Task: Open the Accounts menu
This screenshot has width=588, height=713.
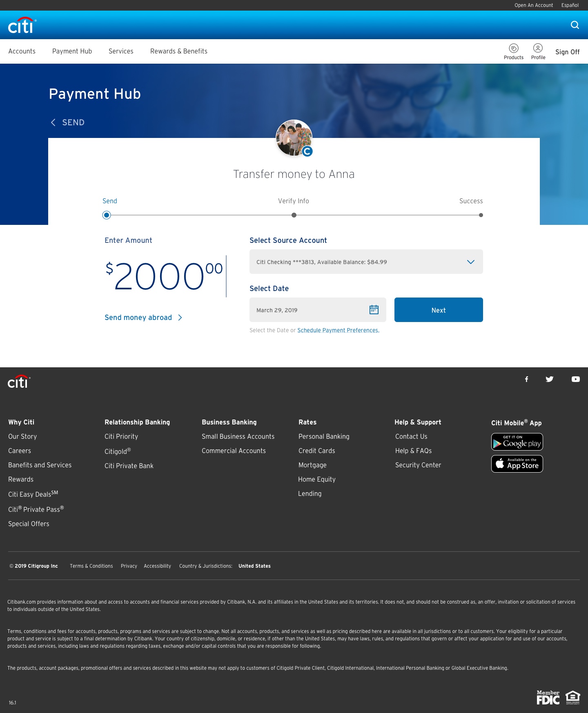Action: (22, 51)
